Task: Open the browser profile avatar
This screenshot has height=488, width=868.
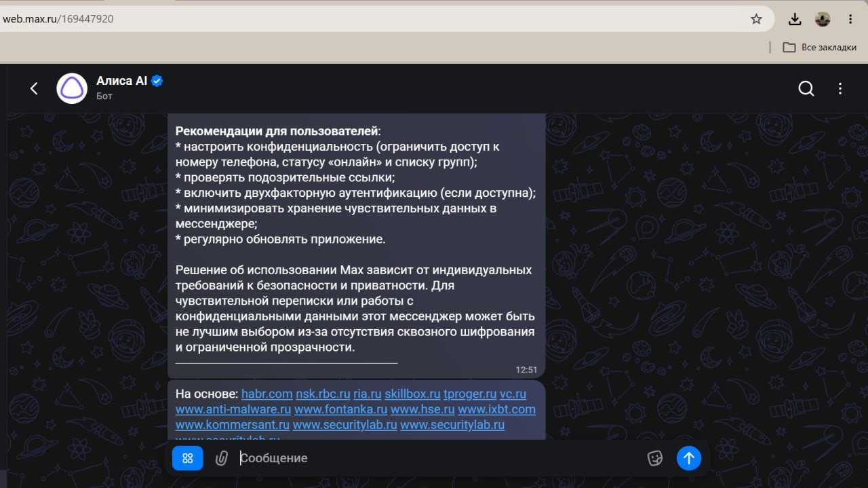Action: click(823, 19)
